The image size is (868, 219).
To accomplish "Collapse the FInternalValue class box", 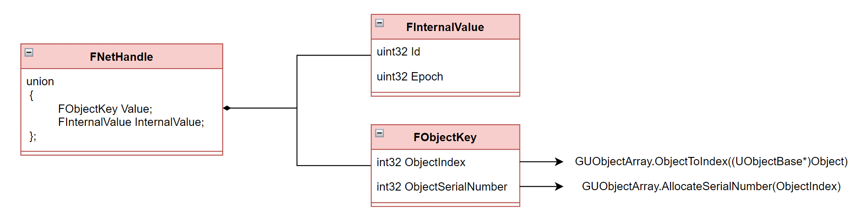I will pyautogui.click(x=380, y=23).
